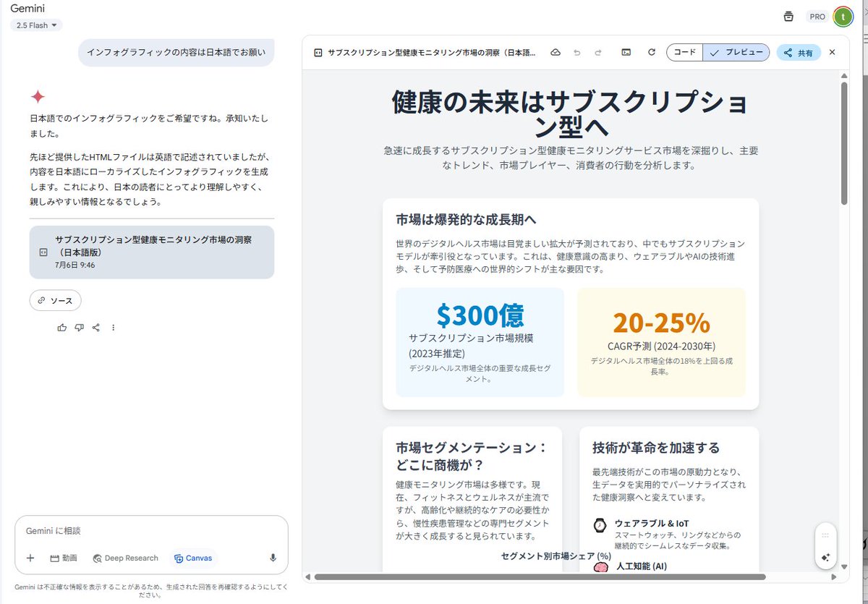The image size is (868, 604).
Task: Select the 動画 video tool
Action: [64, 558]
